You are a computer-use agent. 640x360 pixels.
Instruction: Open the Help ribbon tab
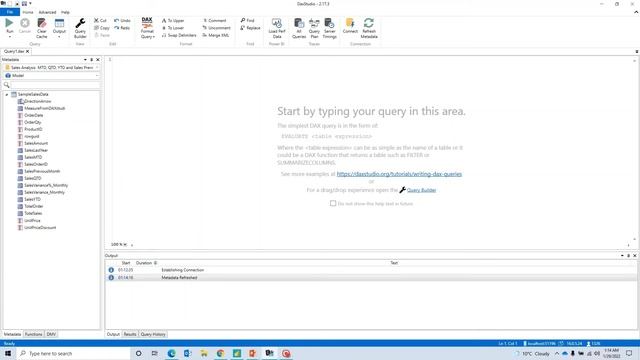pyautogui.click(x=65, y=12)
